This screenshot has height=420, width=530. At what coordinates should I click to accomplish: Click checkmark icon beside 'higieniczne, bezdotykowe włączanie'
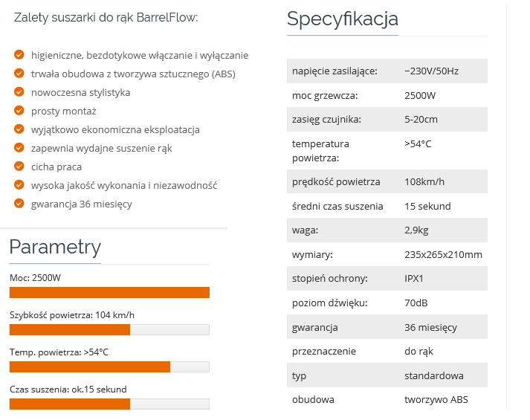point(19,55)
